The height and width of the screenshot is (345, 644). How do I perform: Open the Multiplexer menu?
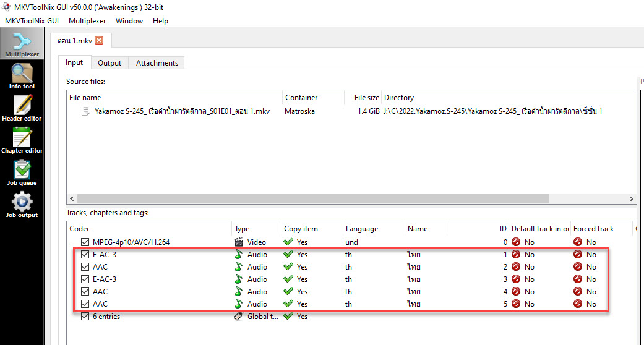point(87,21)
